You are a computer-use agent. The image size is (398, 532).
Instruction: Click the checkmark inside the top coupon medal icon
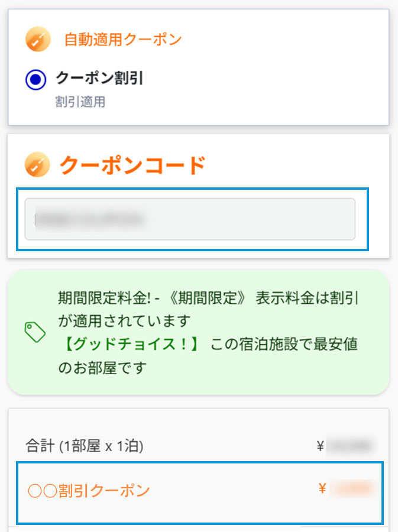[37, 38]
